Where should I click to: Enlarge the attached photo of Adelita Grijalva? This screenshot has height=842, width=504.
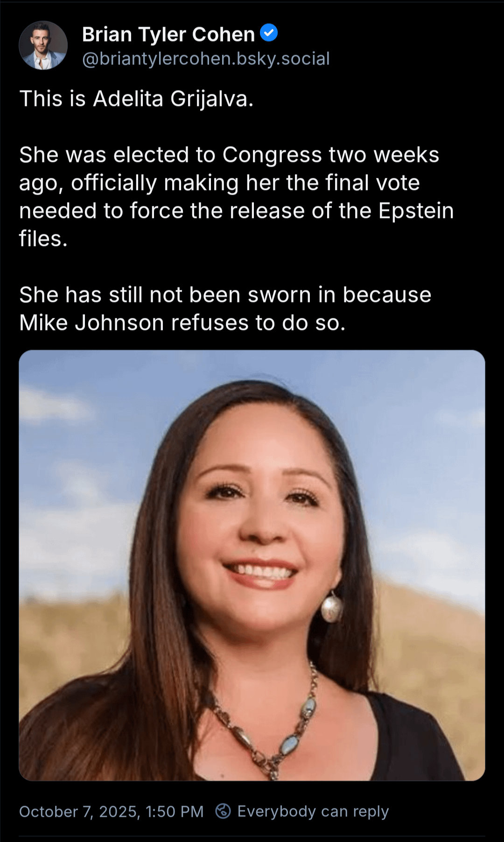coord(252,565)
